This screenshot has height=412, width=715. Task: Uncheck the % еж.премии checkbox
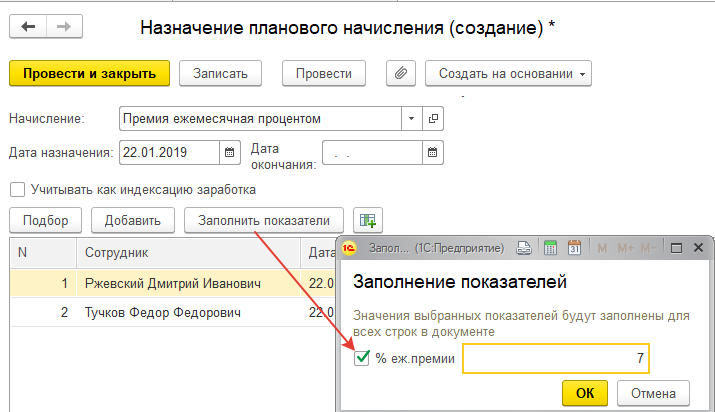pos(362,358)
